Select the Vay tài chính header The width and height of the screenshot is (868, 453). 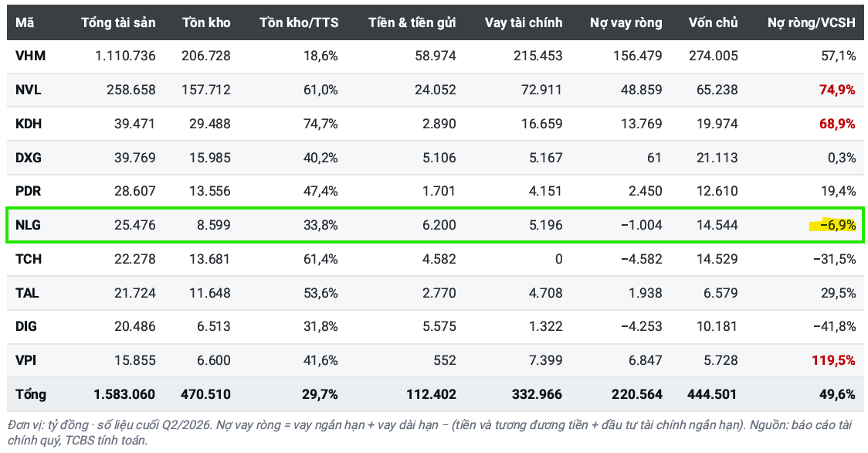click(524, 22)
